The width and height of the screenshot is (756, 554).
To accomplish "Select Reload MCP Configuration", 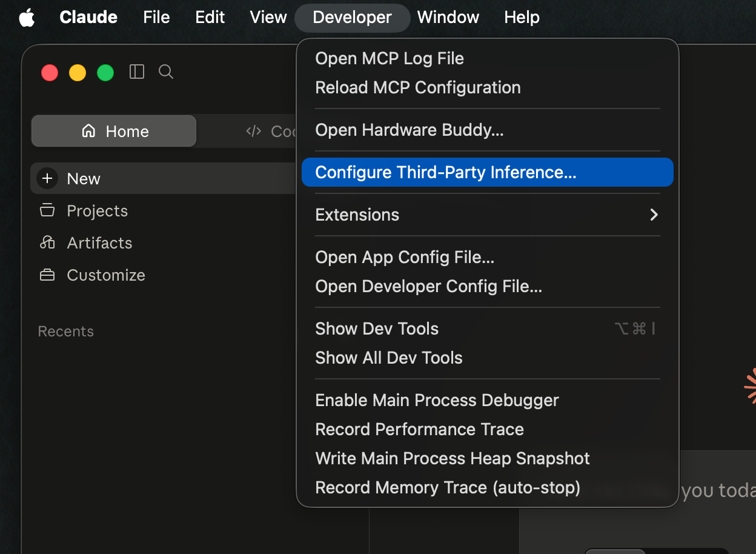I will 488,87.
